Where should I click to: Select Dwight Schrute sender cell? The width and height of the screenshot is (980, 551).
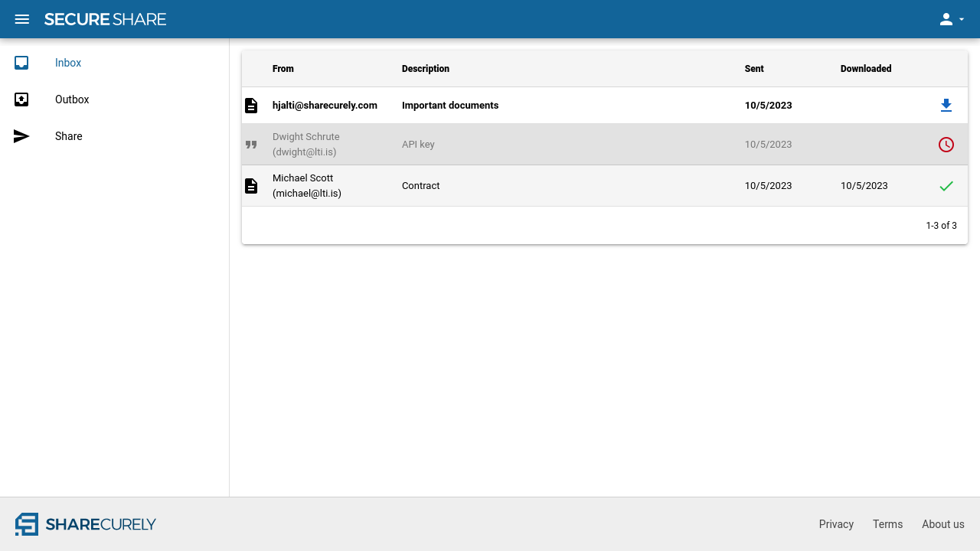[x=306, y=145]
